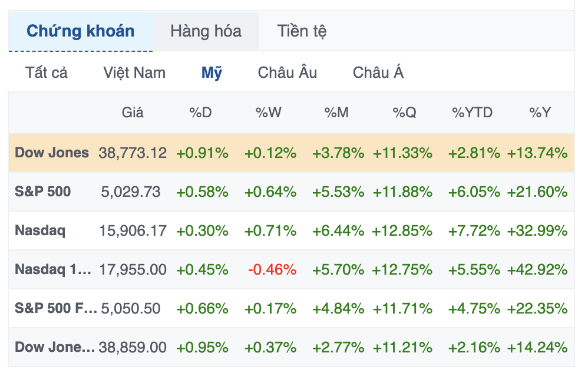Click the Giá column header
Screen dimensions: 588x376
133,112
